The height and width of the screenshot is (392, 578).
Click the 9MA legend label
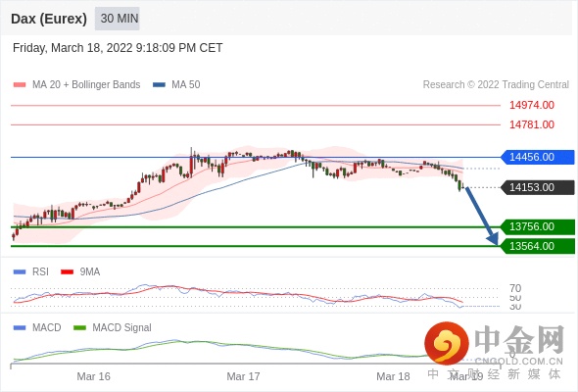click(90, 272)
